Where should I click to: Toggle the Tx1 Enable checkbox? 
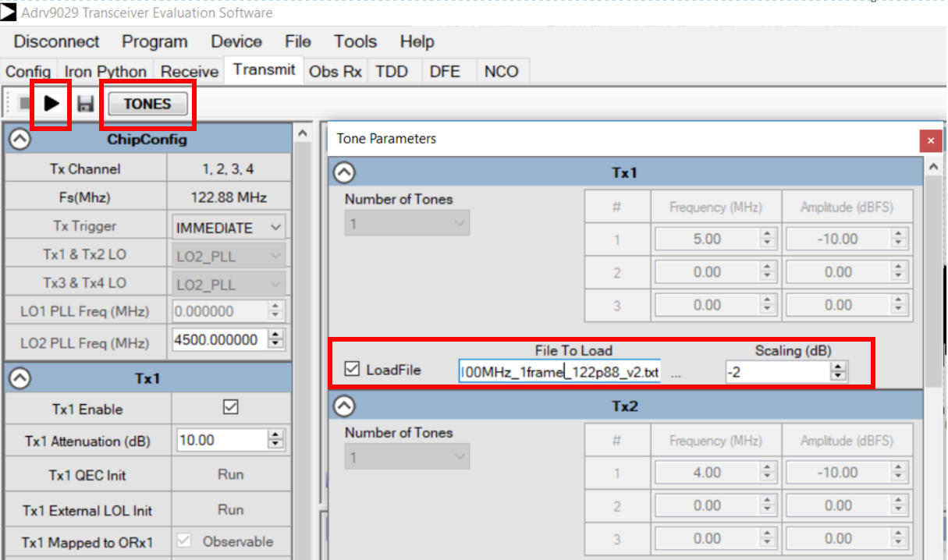point(230,407)
